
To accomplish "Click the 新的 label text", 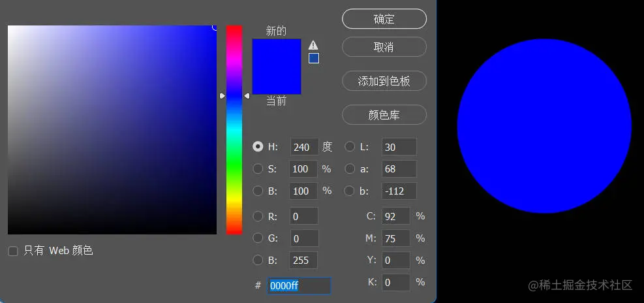I will (276, 31).
